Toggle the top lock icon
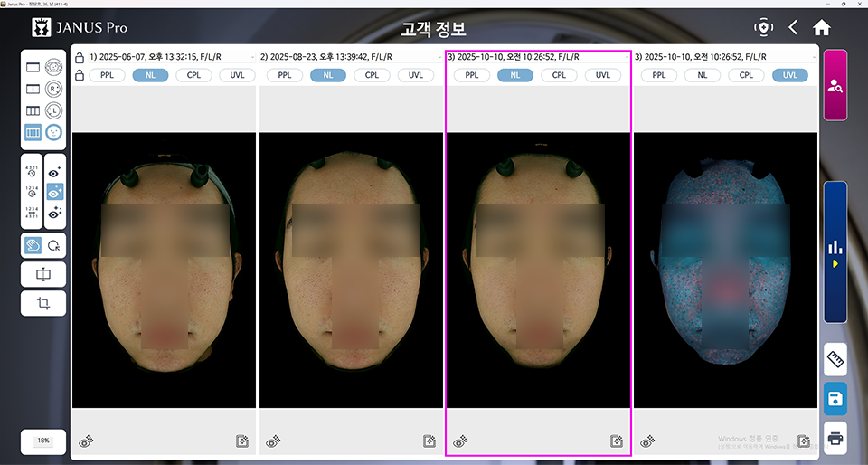The image size is (868, 465). [80, 58]
